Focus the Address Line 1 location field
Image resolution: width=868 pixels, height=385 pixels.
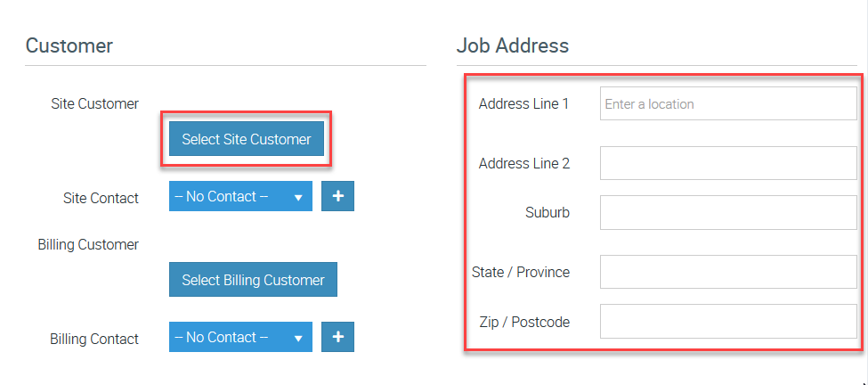pos(727,103)
